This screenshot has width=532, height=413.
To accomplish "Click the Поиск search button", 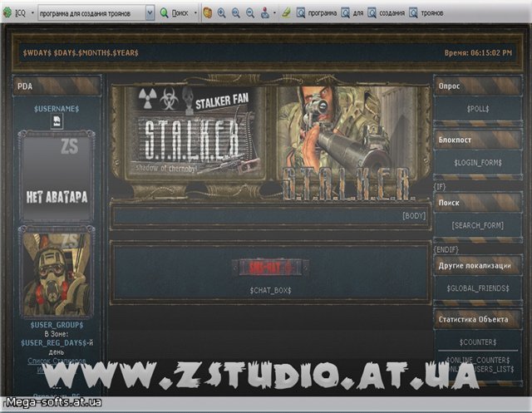I will tap(174, 13).
